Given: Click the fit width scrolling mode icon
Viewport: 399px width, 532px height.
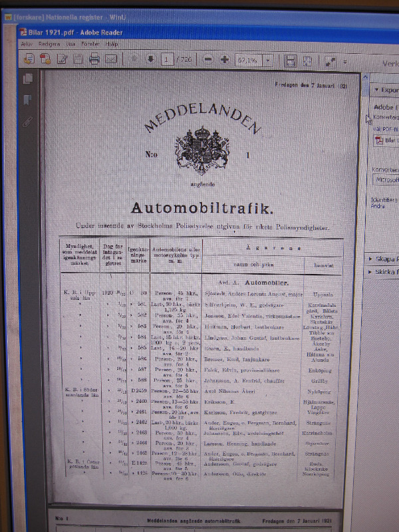Looking at the screenshot, I should point(291,61).
